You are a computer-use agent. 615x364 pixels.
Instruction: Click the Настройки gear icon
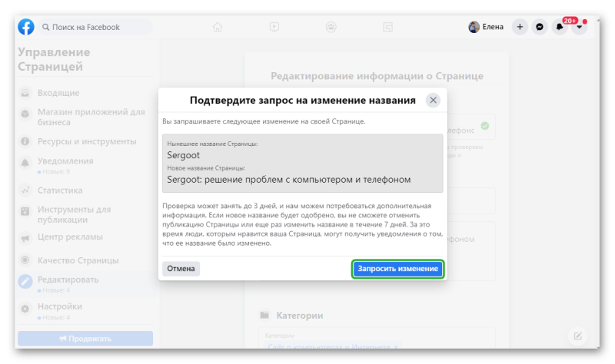tap(25, 309)
